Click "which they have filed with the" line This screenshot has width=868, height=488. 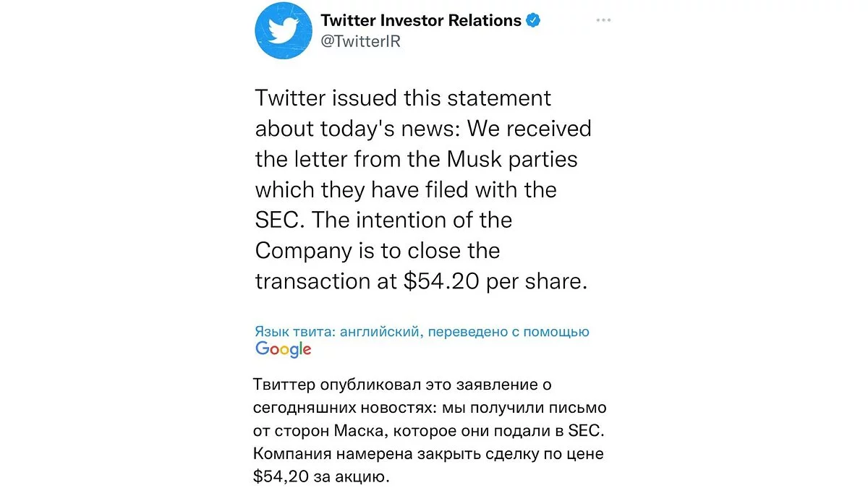(406, 189)
